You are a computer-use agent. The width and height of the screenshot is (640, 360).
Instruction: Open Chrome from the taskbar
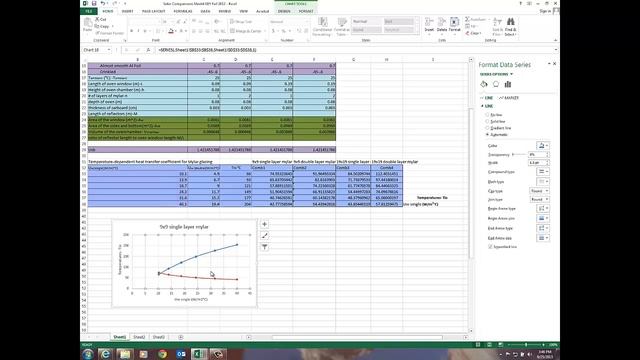point(162,354)
